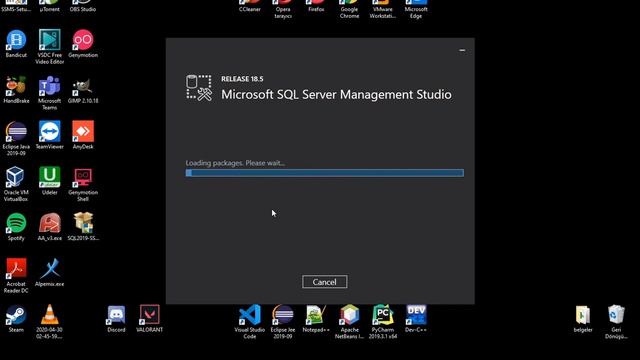
Task: Select the AA_v3.exe icon
Action: click(50, 223)
